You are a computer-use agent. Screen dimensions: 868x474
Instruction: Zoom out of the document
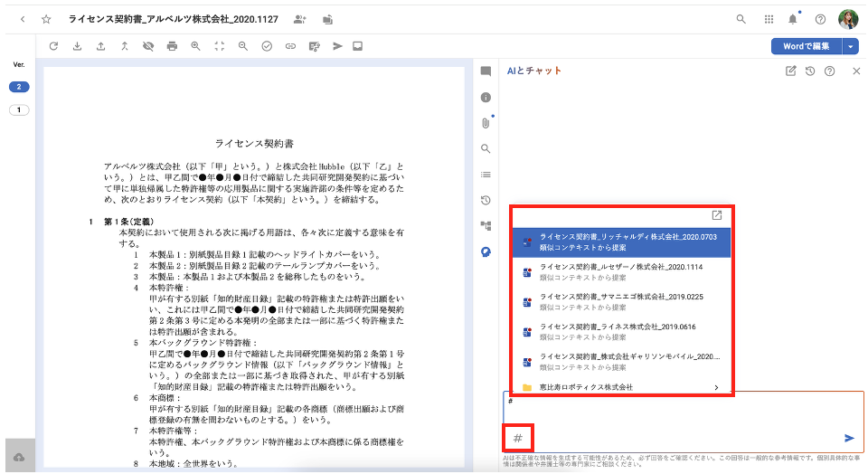pos(243,46)
